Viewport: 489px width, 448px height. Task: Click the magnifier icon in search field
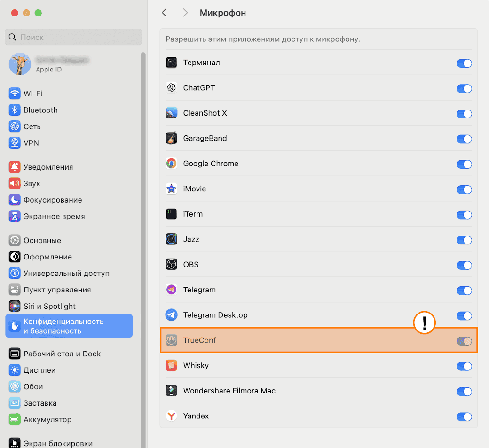(13, 37)
